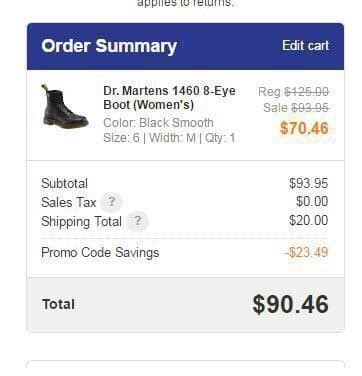The width and height of the screenshot is (362, 376).
Task: Select the Dr. Martens 1460 8-Eye Boot title
Action: (169, 98)
